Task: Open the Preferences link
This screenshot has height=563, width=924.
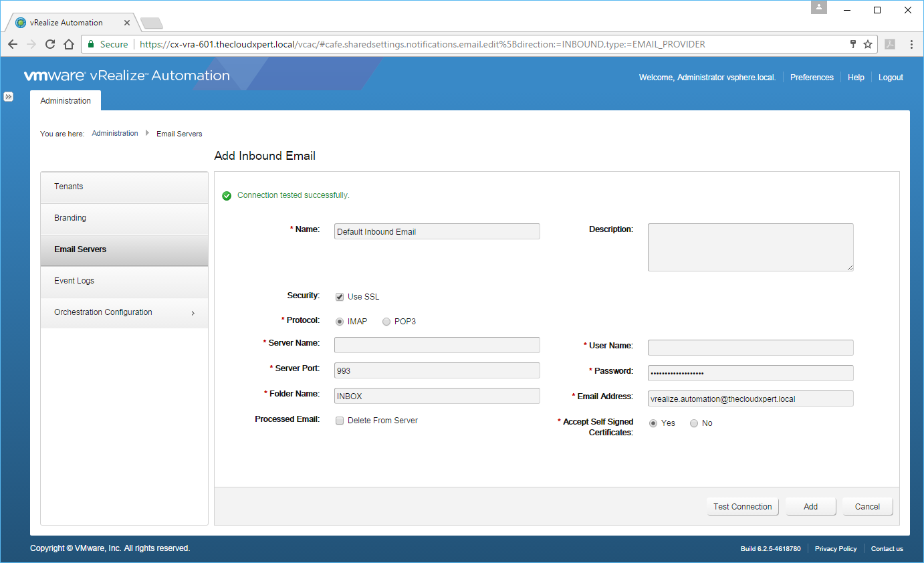Action: 812,78
